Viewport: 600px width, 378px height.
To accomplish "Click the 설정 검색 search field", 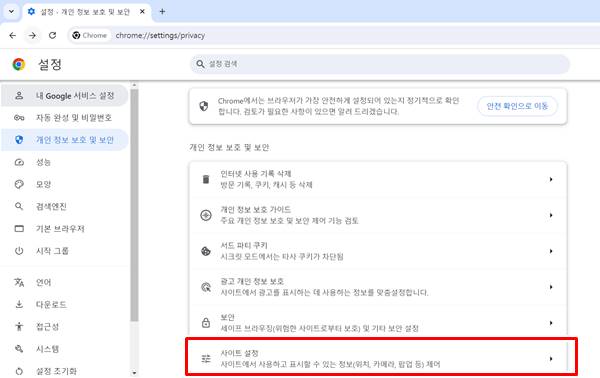I will tap(380, 64).
